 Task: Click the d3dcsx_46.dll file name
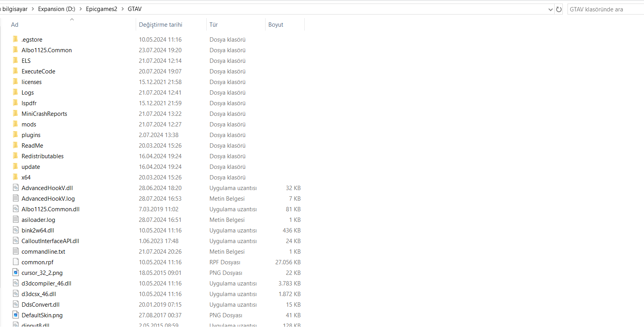point(39,294)
